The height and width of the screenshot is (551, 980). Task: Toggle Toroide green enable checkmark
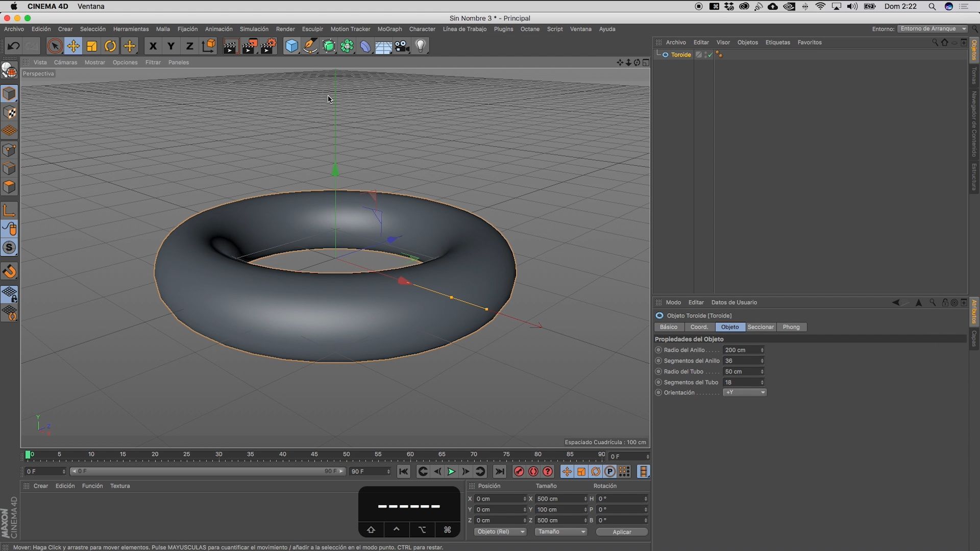pos(710,55)
